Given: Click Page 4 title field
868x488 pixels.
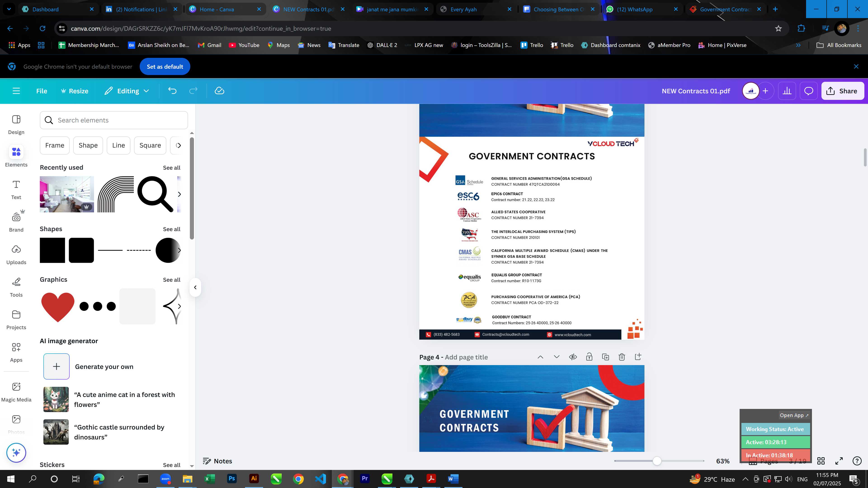Looking at the screenshot, I should coord(466,357).
